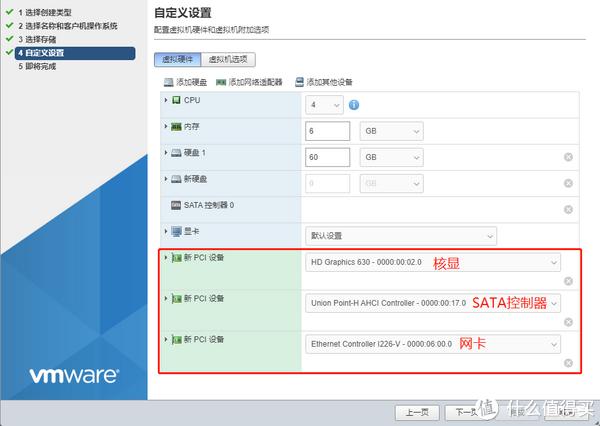Screen dimensions: 600x426
Task: Expand the AHCI Controller PCI device row
Action: click(166, 299)
